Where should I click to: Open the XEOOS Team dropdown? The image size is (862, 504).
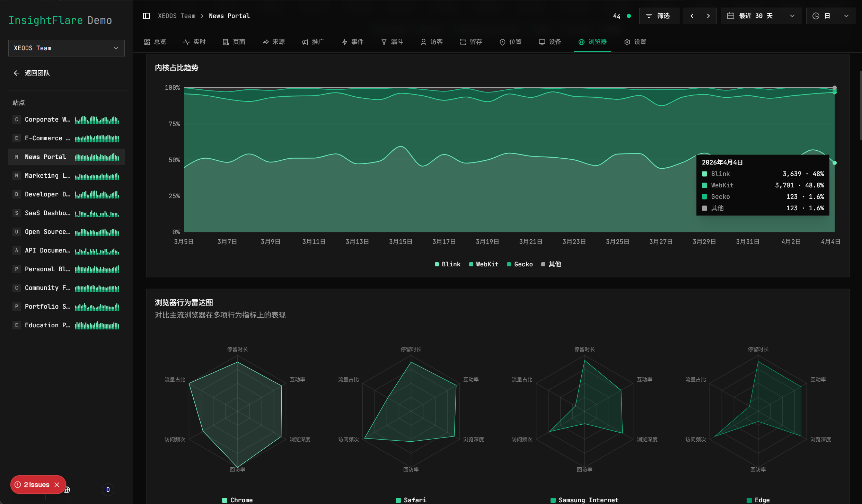pos(67,48)
